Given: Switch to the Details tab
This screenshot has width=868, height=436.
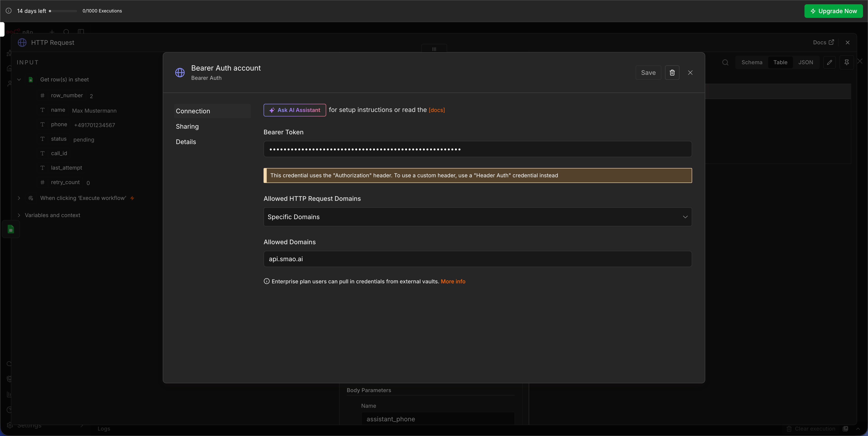Looking at the screenshot, I should [186, 142].
